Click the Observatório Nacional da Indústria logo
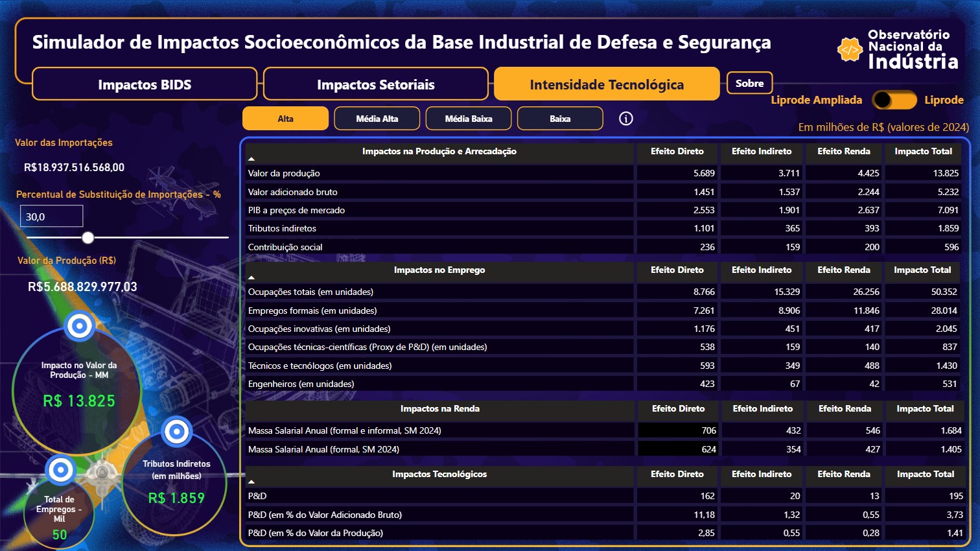Image resolution: width=980 pixels, height=551 pixels. 897,49
